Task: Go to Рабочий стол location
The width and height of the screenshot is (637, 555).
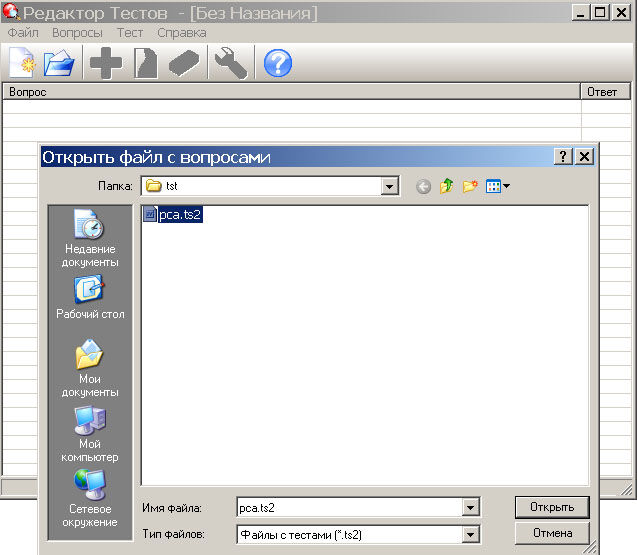Action: pos(90,297)
